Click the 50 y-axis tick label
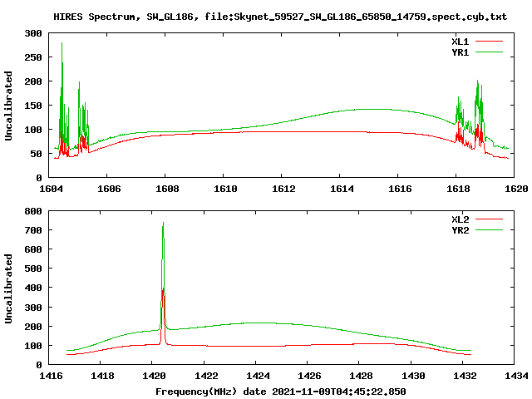Image resolution: width=532 pixels, height=399 pixels. click(37, 154)
